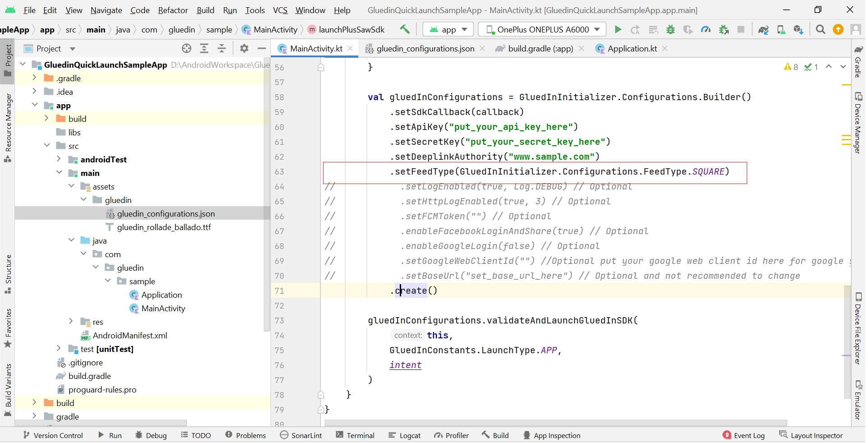Expand the .gradle folder

point(34,78)
